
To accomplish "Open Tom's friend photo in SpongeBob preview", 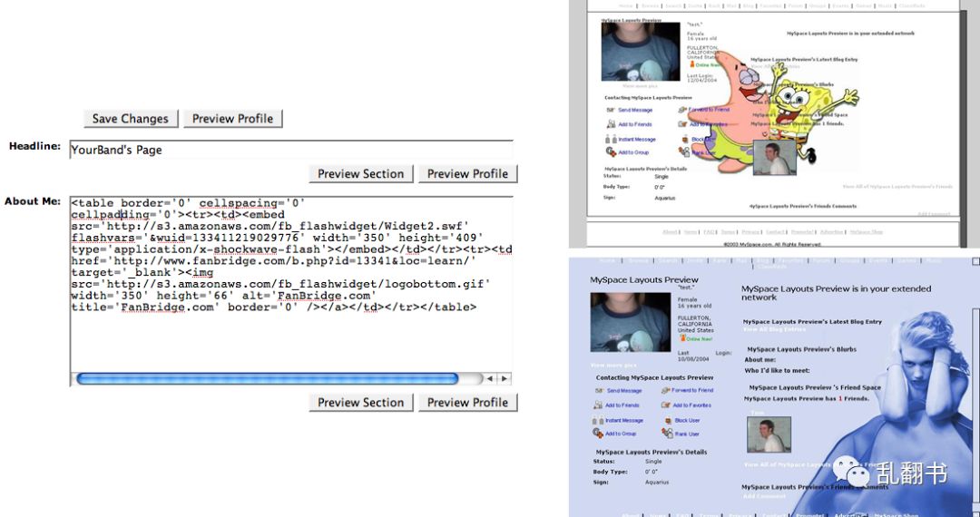I will [x=775, y=157].
